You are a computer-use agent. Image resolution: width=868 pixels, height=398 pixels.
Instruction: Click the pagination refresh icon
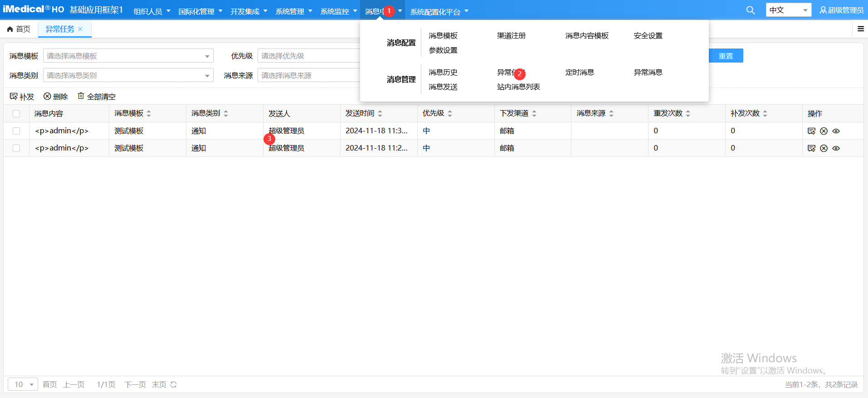(173, 384)
